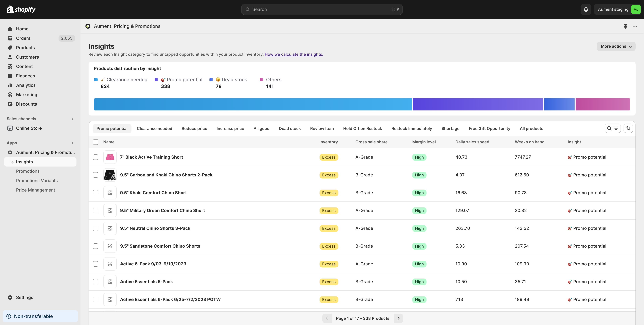This screenshot has height=325, width=644.
Task: Click the pink shorts product thumbnail
Action: pos(110,157)
